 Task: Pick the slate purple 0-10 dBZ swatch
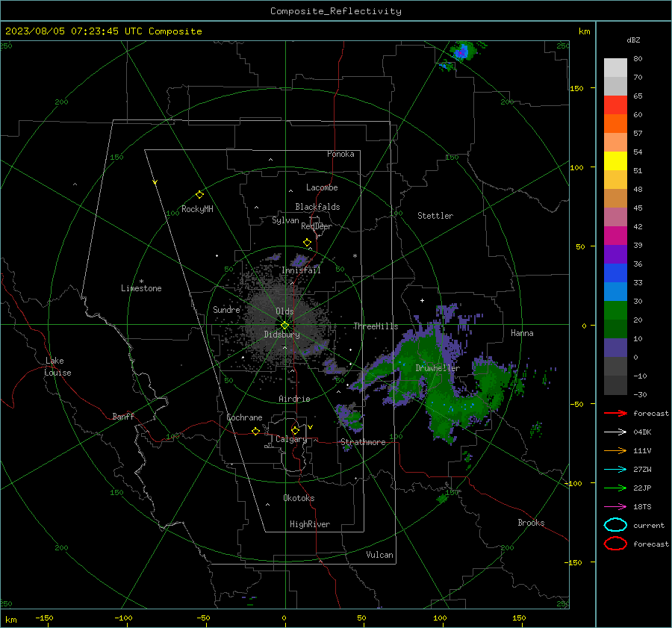[615, 348]
